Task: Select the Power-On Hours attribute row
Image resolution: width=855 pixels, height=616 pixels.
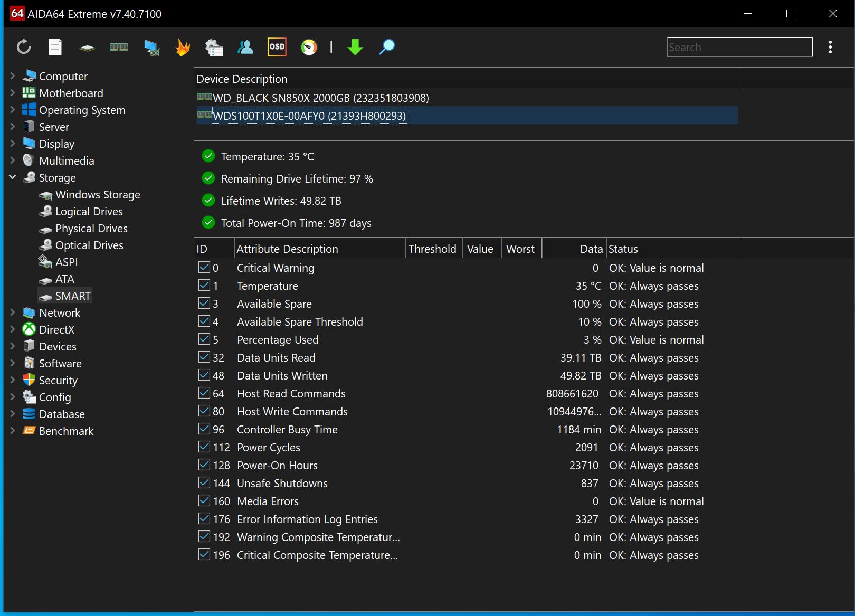Action: click(467, 466)
